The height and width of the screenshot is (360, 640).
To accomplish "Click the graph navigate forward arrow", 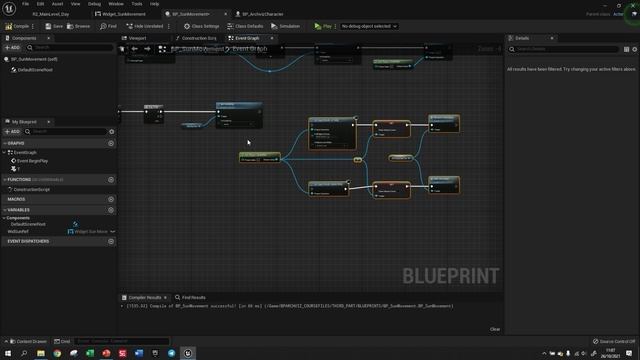I will pyautogui.click(x=147, y=49).
